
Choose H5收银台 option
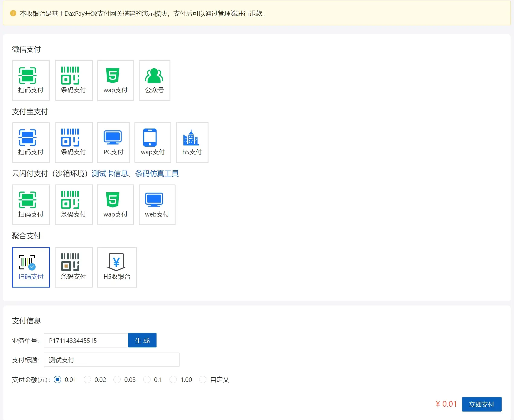[117, 267]
